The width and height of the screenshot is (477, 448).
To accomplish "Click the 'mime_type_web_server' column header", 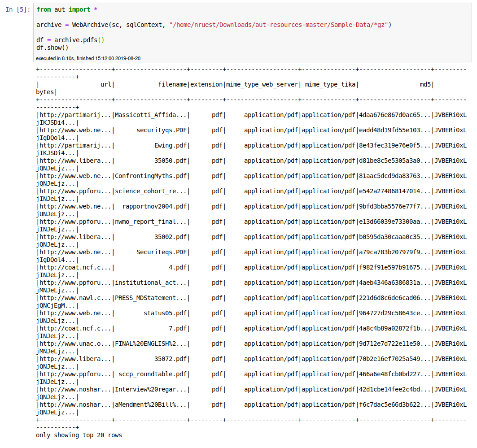I will coord(262,84).
